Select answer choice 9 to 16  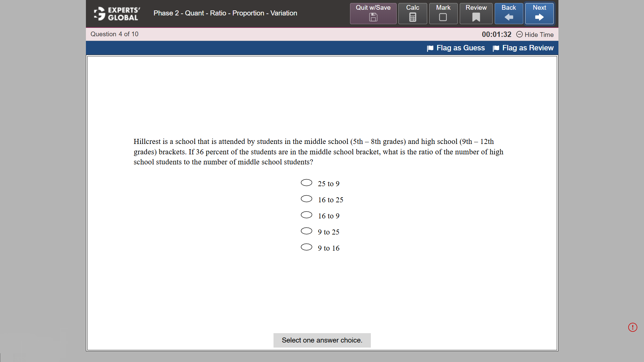306,247
